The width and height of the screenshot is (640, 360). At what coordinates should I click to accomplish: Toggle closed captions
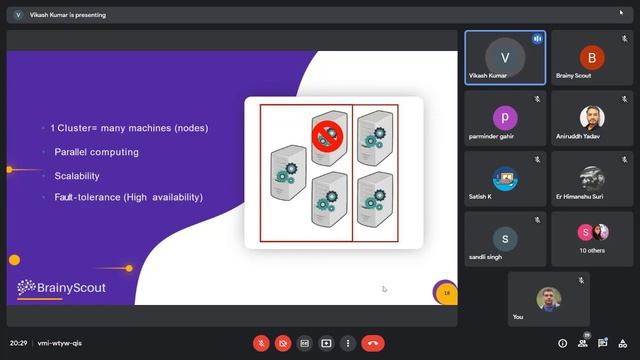coord(304,343)
